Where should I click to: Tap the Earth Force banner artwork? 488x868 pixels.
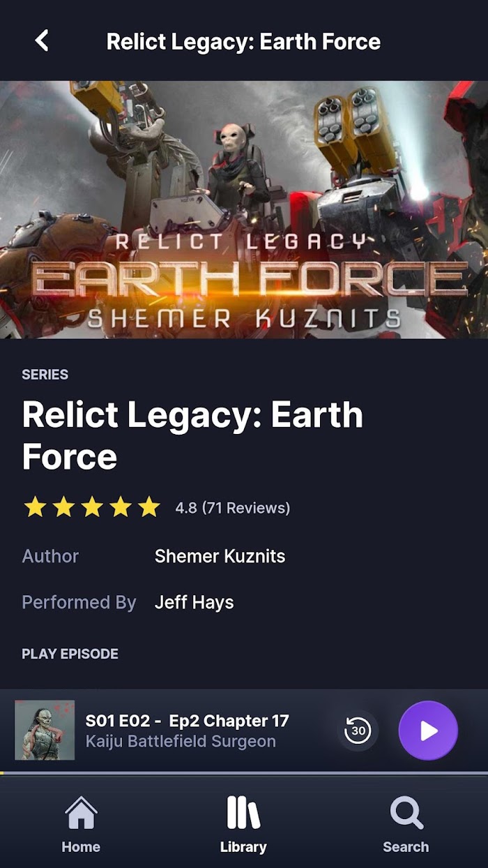pos(244,209)
